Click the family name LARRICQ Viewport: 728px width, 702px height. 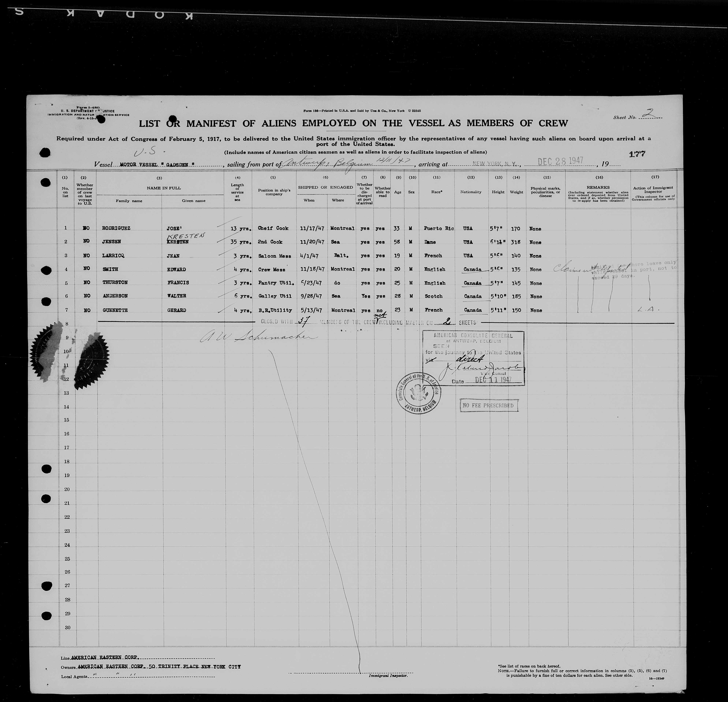pyautogui.click(x=113, y=256)
